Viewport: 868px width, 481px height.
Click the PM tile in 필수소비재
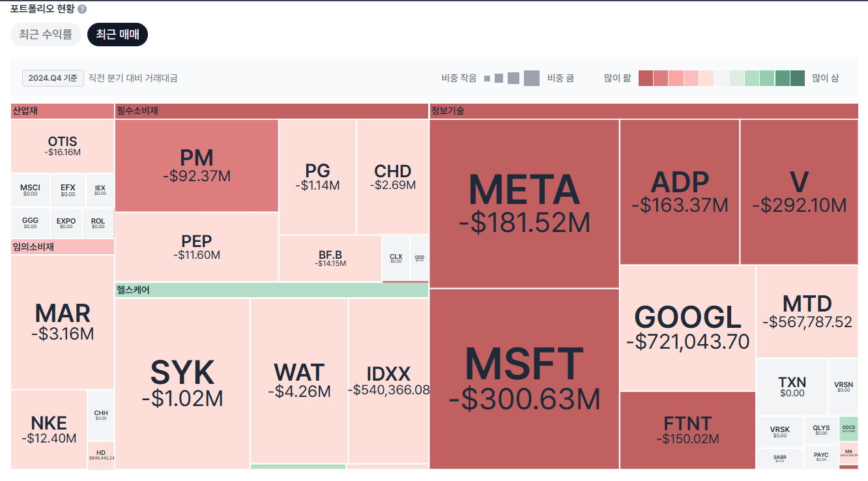point(197,166)
